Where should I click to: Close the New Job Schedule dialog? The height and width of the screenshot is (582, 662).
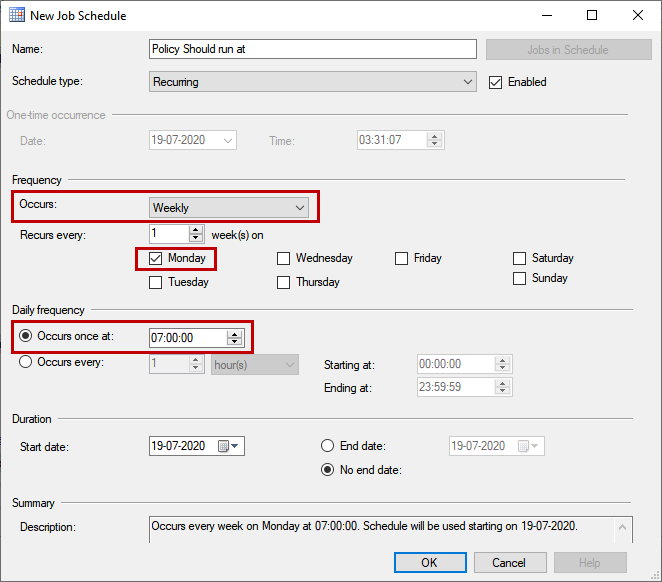(x=637, y=16)
